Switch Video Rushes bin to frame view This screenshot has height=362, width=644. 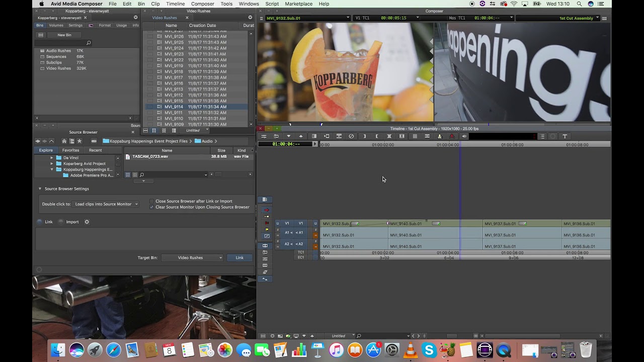(164, 131)
